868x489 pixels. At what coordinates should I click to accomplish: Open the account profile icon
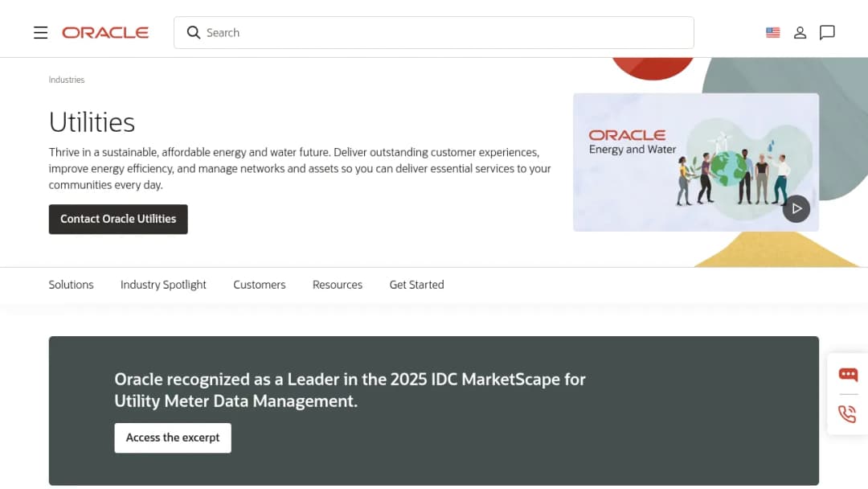tap(800, 33)
